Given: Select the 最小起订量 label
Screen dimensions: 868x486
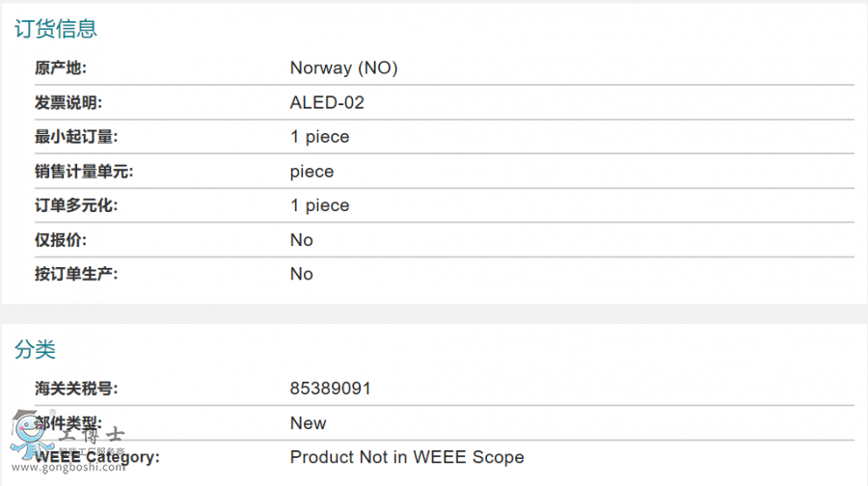Looking at the screenshot, I should (76, 137).
